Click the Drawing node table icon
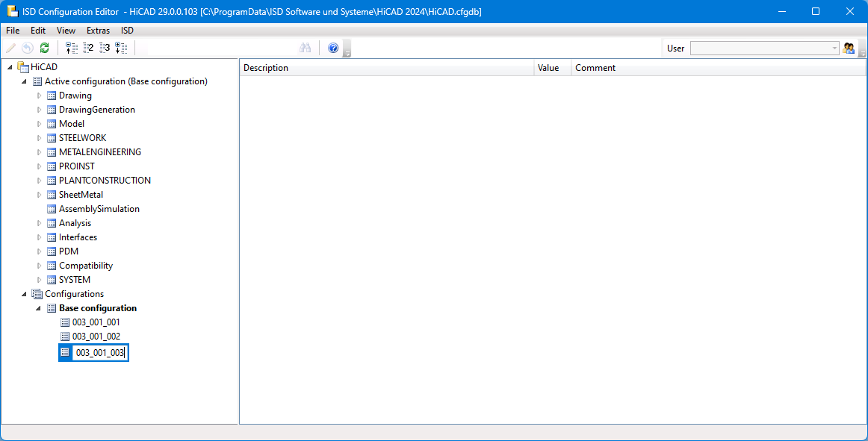868x441 pixels. [x=52, y=96]
